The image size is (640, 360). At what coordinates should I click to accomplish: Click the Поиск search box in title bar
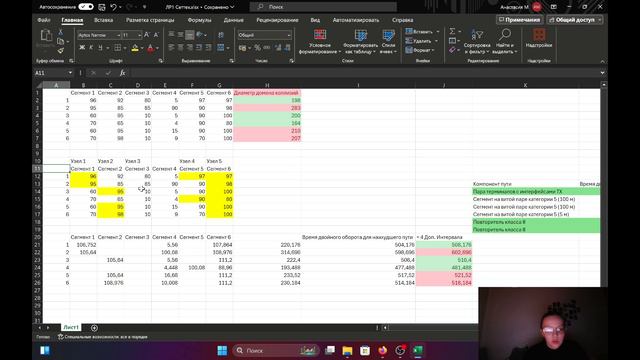coord(322,7)
